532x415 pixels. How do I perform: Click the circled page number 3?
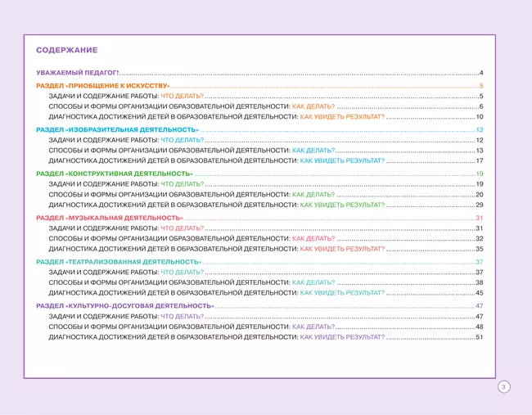tap(504, 386)
